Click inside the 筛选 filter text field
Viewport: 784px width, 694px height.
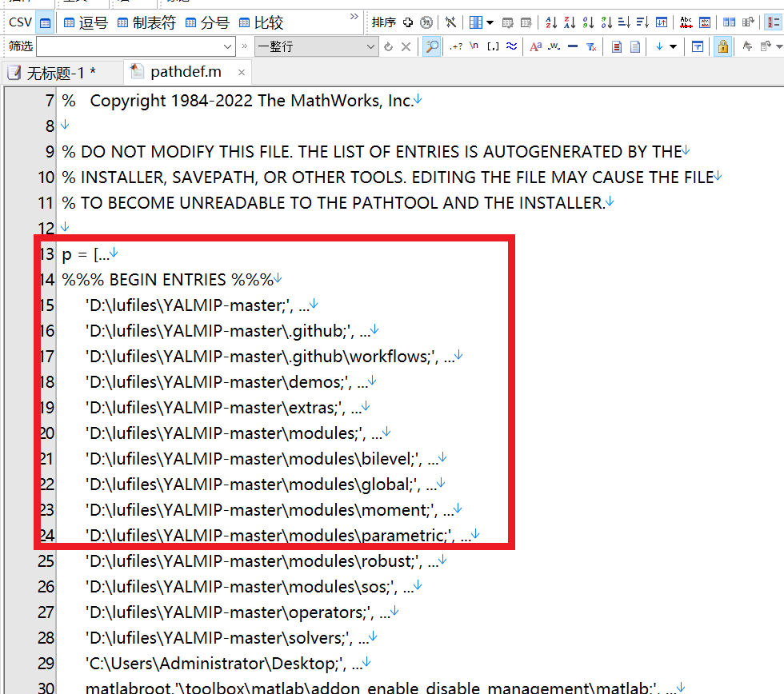point(129,47)
